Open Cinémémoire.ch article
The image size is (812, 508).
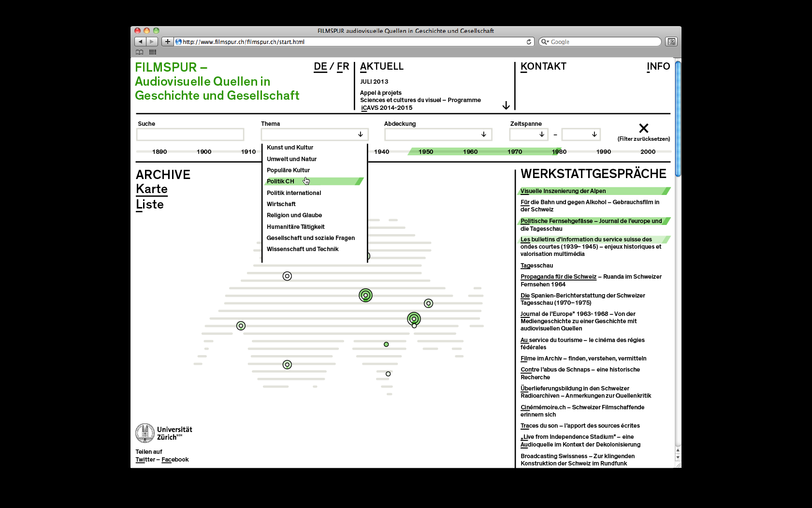(582, 411)
